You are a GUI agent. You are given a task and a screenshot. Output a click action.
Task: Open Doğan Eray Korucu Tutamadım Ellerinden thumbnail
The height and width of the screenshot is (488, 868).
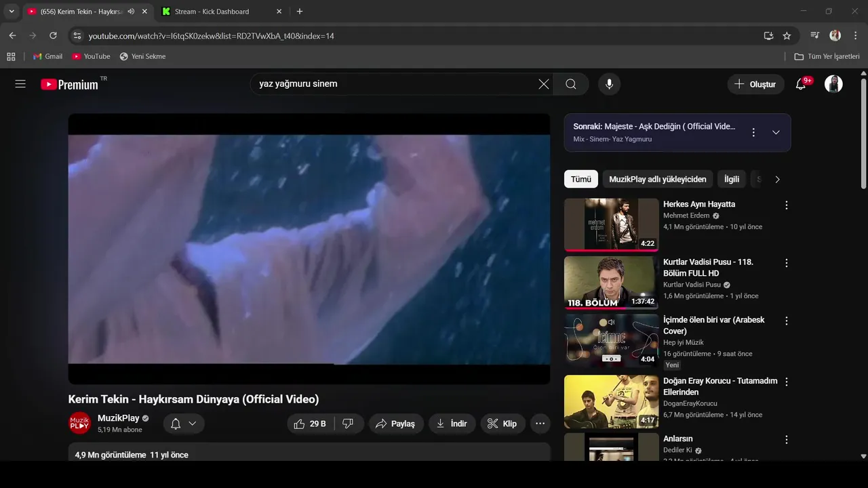tap(611, 402)
